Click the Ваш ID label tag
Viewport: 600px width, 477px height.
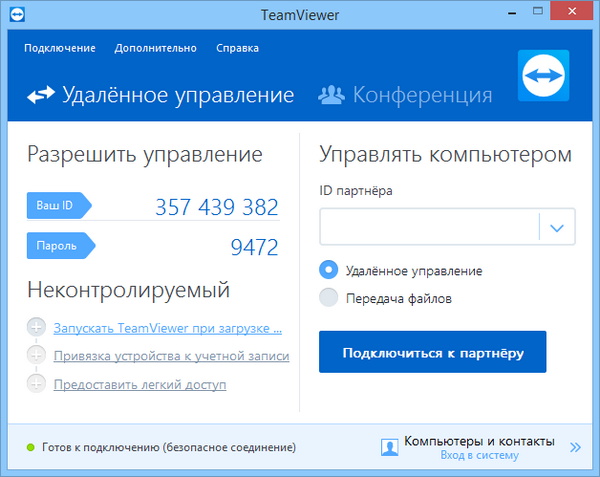[x=59, y=205]
